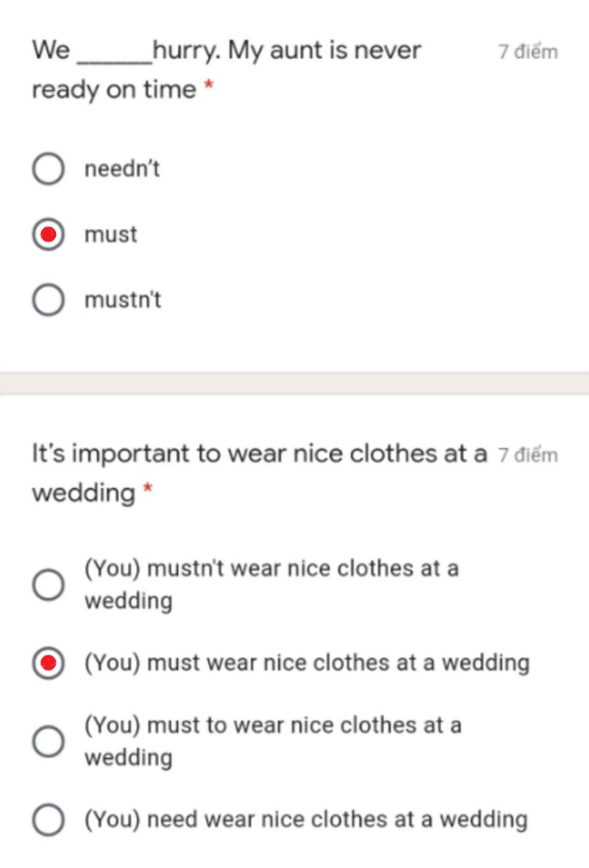The height and width of the screenshot is (868, 589).
Task: Click the "(You) need wear nice clothes" label text
Action: 306,819
